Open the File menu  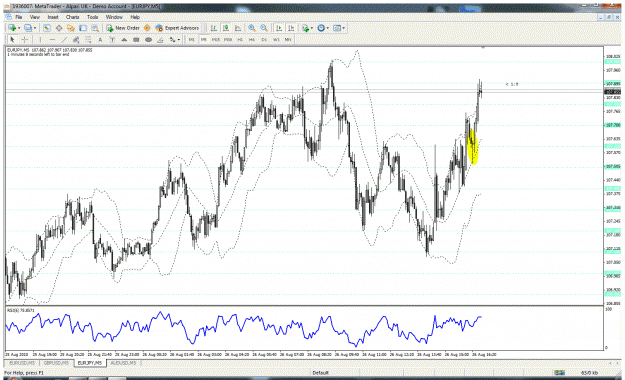coord(19,17)
